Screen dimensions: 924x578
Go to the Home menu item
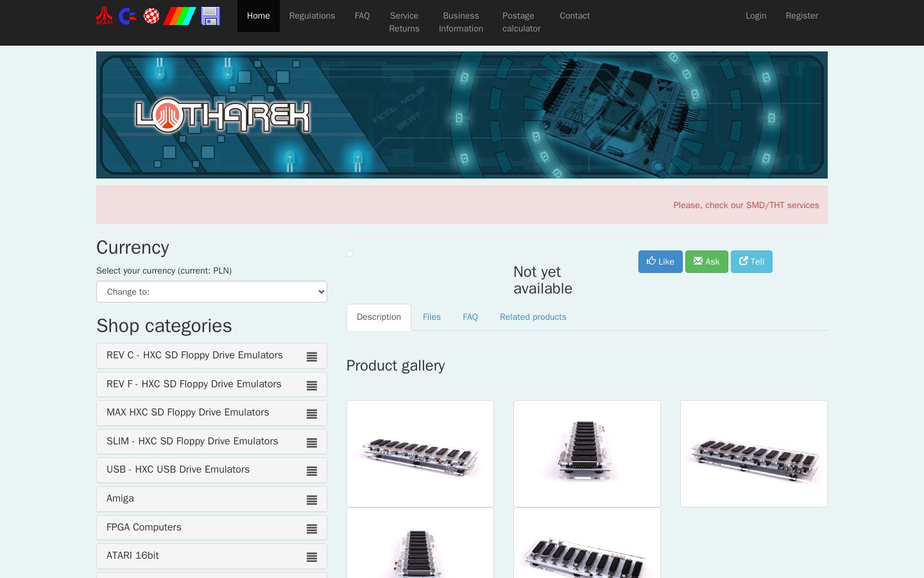(259, 16)
